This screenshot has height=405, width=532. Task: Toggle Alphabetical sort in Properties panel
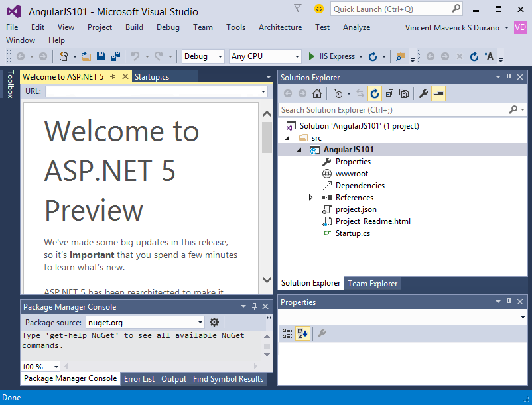pos(302,333)
